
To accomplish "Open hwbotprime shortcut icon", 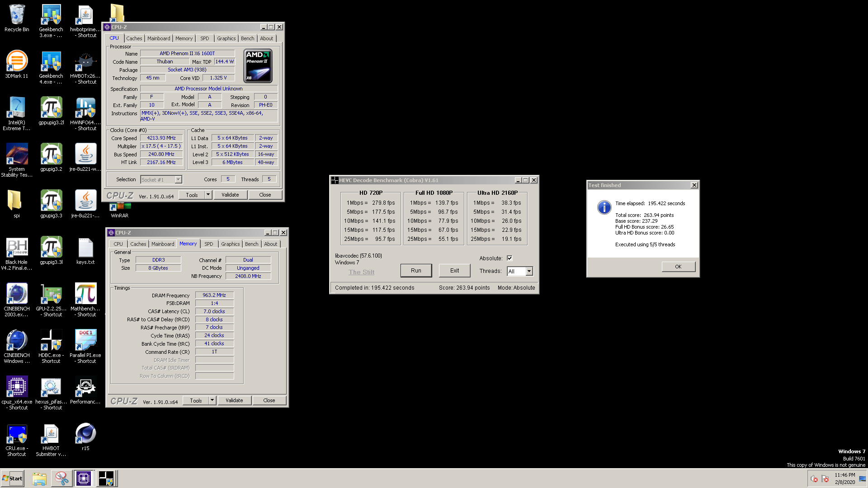I will pos(85,21).
